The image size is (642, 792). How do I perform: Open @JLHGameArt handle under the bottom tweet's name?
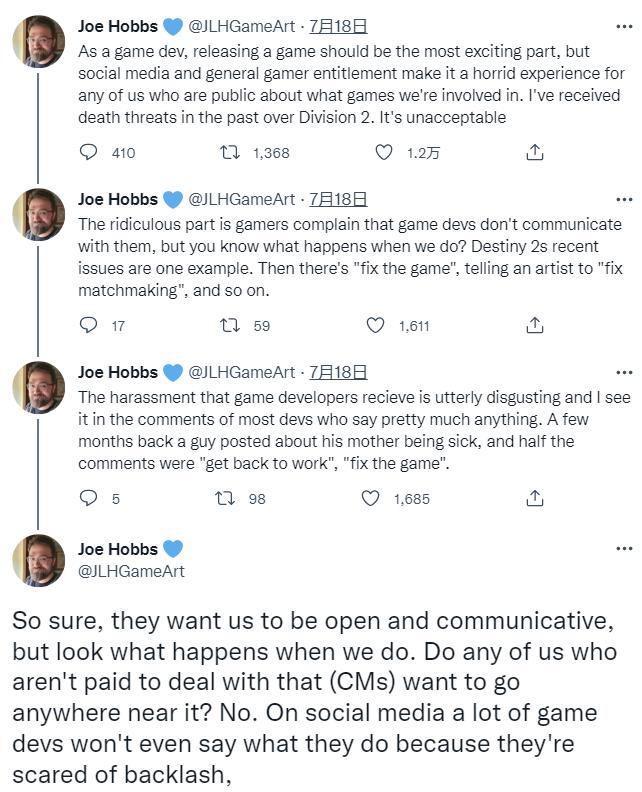[x=130, y=571]
